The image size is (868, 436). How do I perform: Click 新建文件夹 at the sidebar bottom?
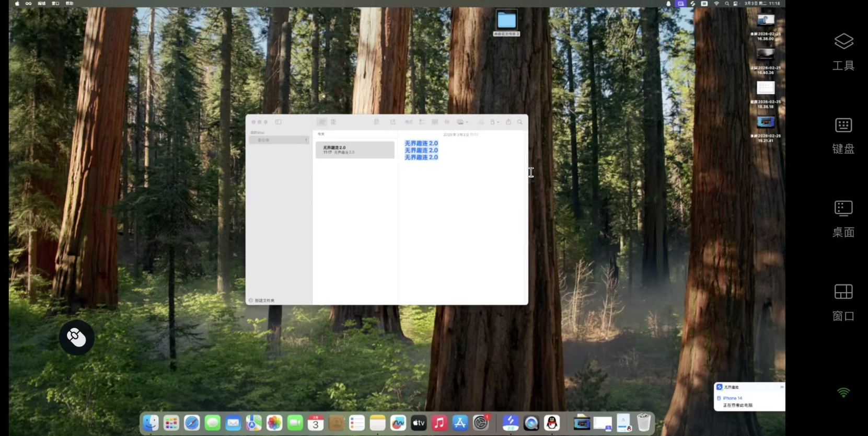coord(262,301)
